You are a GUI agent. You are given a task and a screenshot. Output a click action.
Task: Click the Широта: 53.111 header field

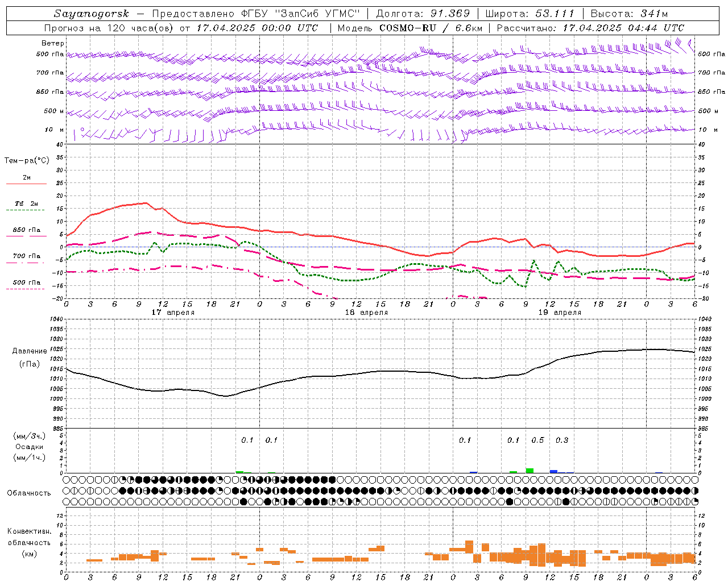530,14
